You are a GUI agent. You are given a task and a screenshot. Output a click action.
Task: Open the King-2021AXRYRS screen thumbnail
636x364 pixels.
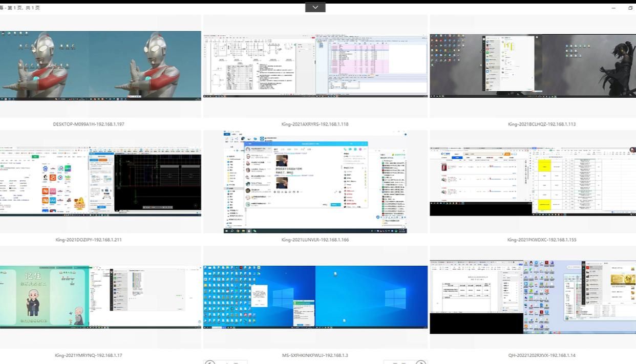click(x=315, y=66)
